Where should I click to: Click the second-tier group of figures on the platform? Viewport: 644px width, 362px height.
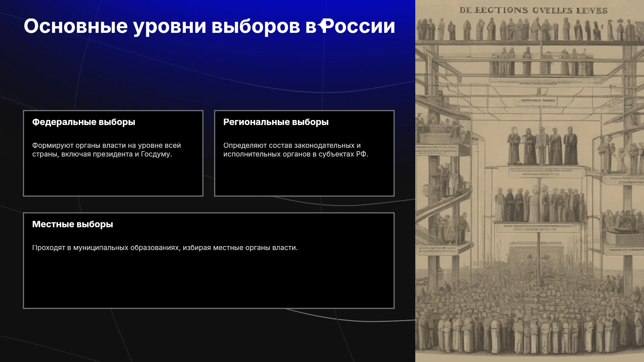click(x=539, y=204)
